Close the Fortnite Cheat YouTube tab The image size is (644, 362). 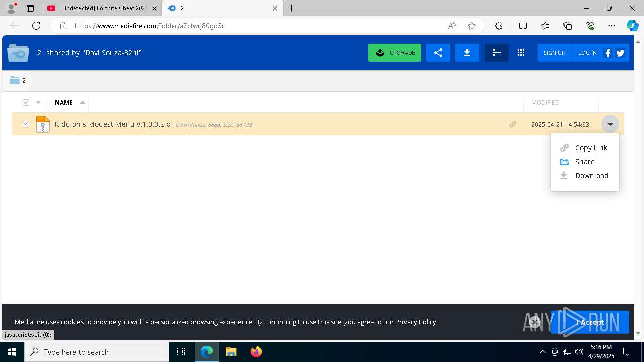pos(154,8)
